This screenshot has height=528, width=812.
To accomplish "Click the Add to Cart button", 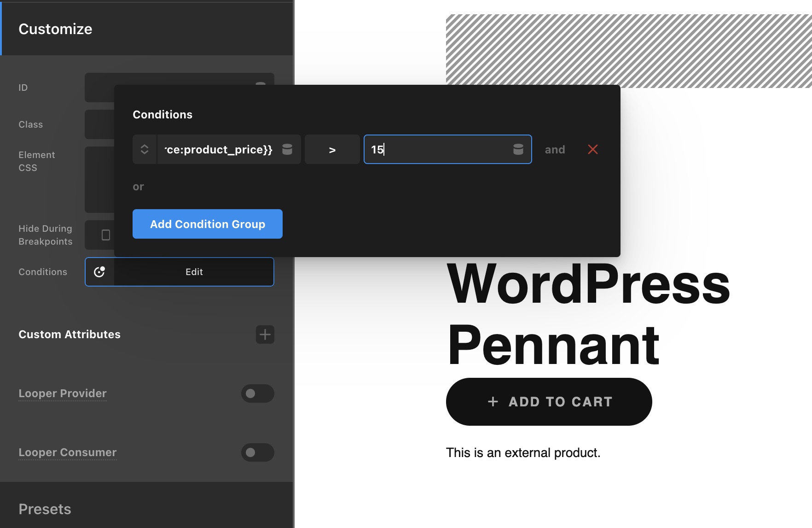I will click(x=549, y=402).
